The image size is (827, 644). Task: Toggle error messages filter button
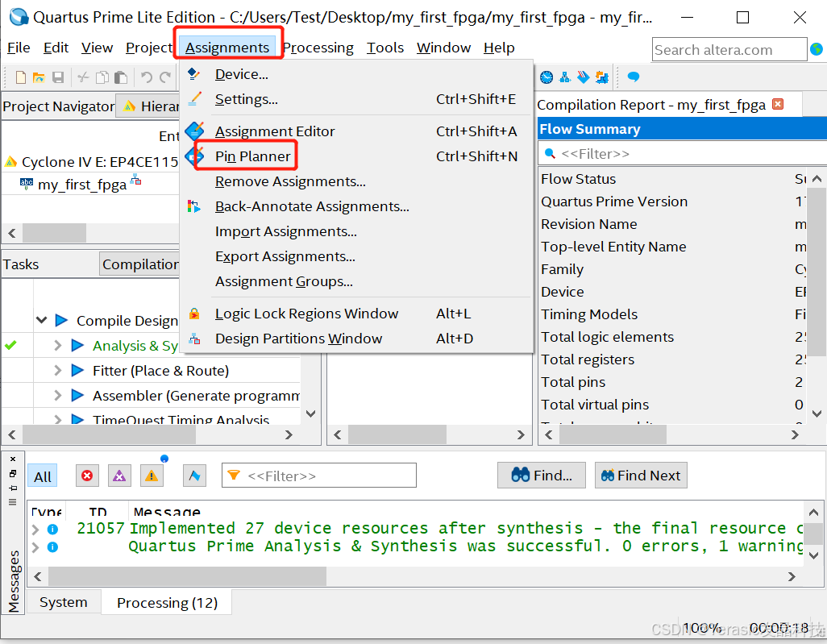[87, 476]
